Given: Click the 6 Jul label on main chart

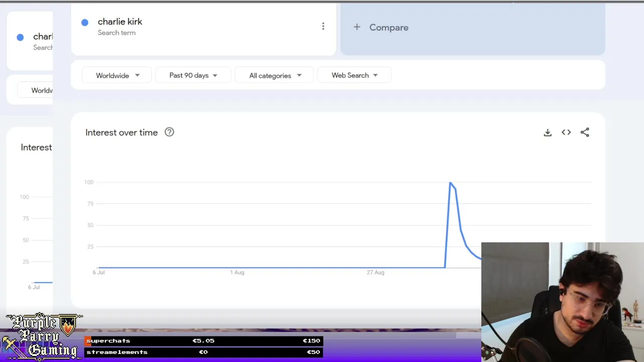Looking at the screenshot, I should [x=99, y=273].
